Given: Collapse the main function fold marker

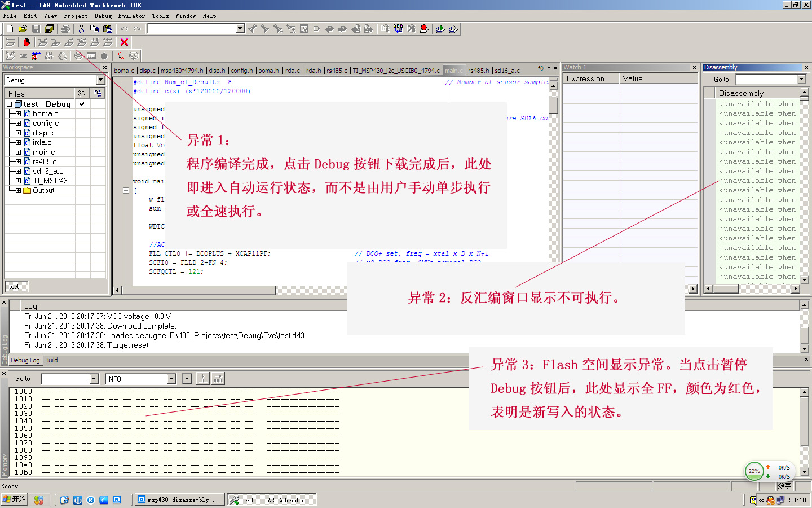Looking at the screenshot, I should pos(126,191).
